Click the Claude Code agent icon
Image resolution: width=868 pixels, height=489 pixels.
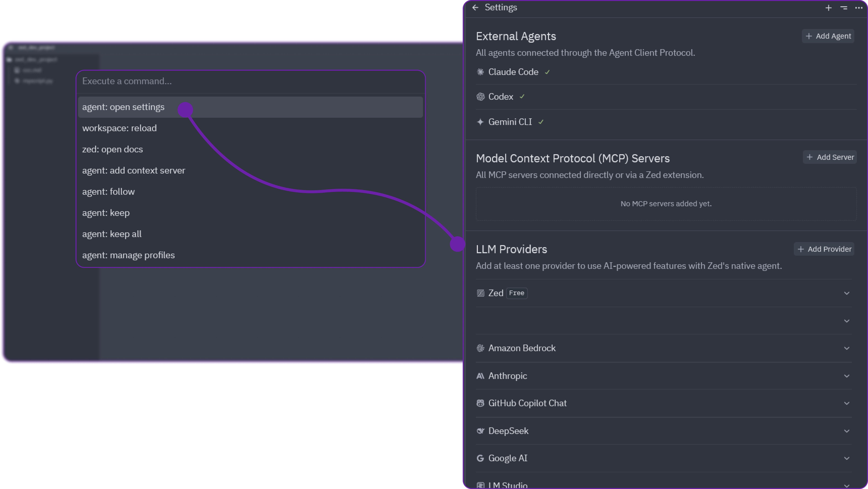pyautogui.click(x=480, y=72)
